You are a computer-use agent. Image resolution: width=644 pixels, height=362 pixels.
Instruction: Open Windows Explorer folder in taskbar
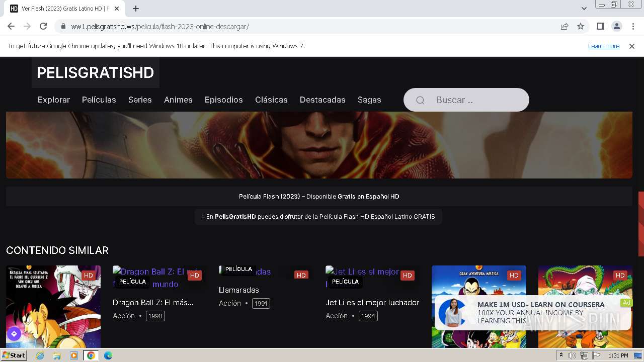click(57, 355)
